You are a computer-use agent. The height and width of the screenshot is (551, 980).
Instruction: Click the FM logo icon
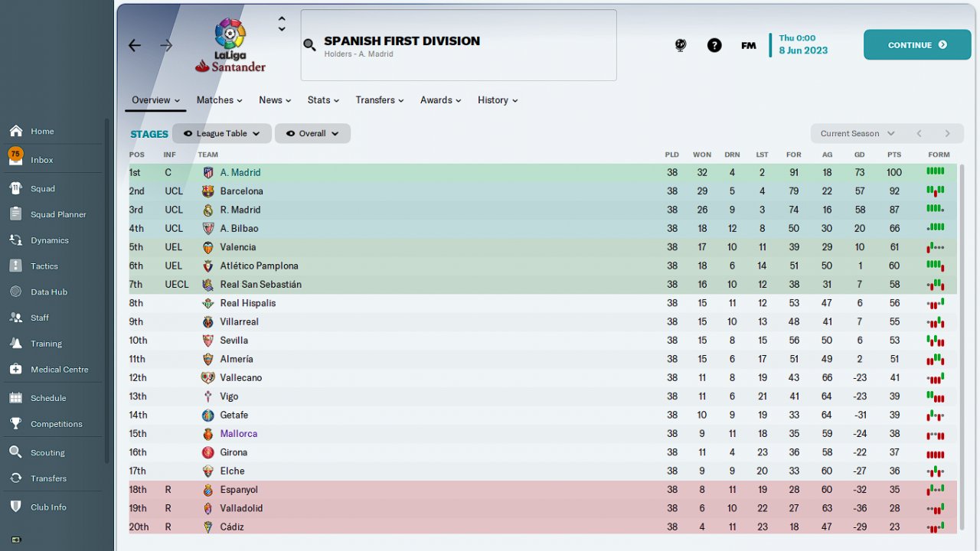pyautogui.click(x=749, y=45)
